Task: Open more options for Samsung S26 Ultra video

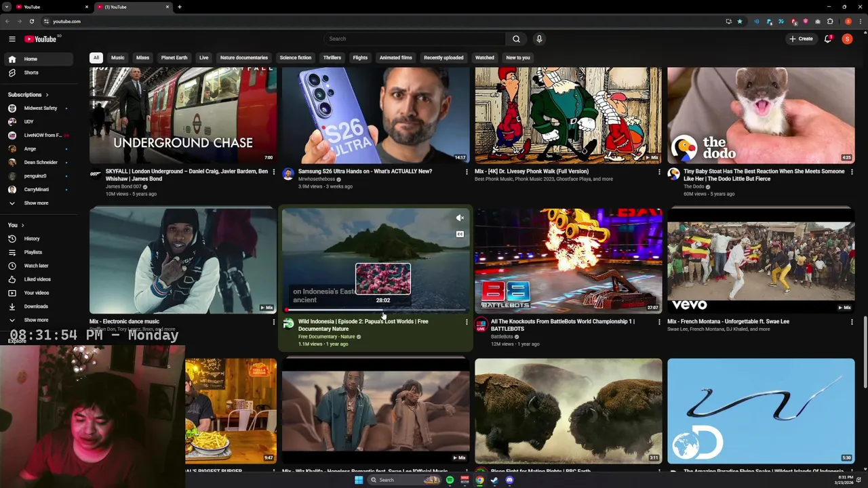Action: (467, 171)
